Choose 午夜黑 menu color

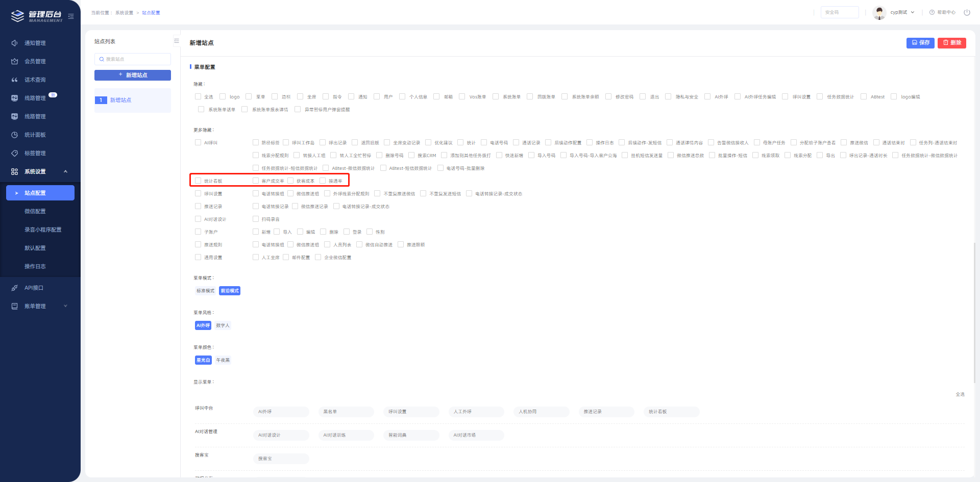pos(223,360)
